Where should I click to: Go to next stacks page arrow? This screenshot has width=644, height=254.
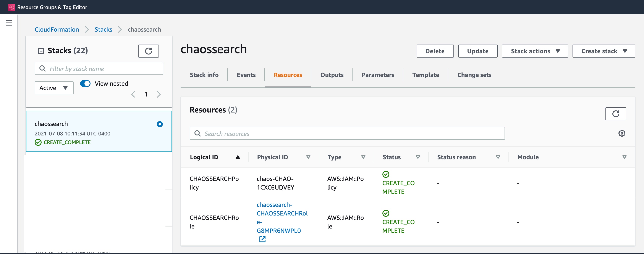pos(159,94)
